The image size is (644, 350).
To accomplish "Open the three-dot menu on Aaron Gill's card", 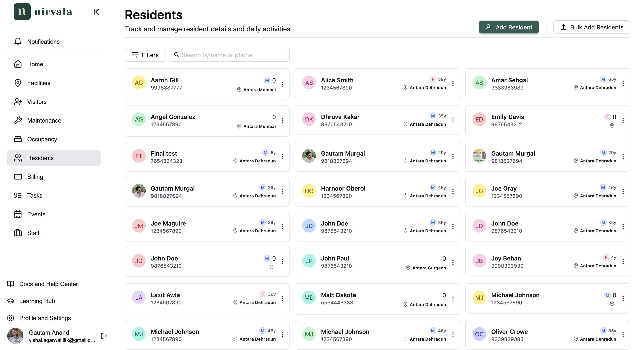I will coord(283,84).
